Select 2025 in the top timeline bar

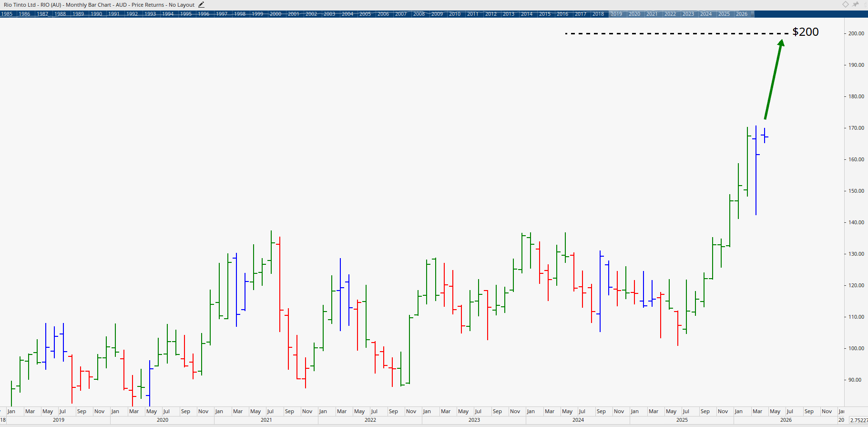click(x=724, y=14)
